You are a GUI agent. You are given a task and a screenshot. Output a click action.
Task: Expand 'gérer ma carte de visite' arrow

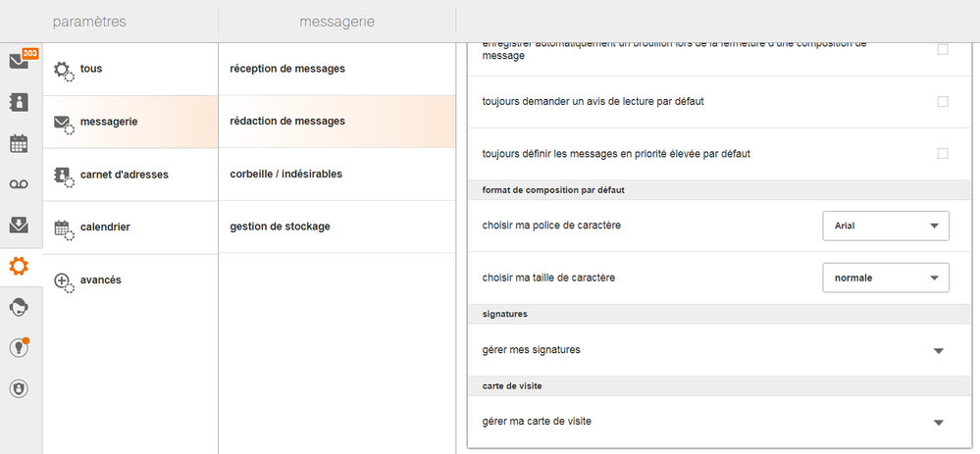938,423
